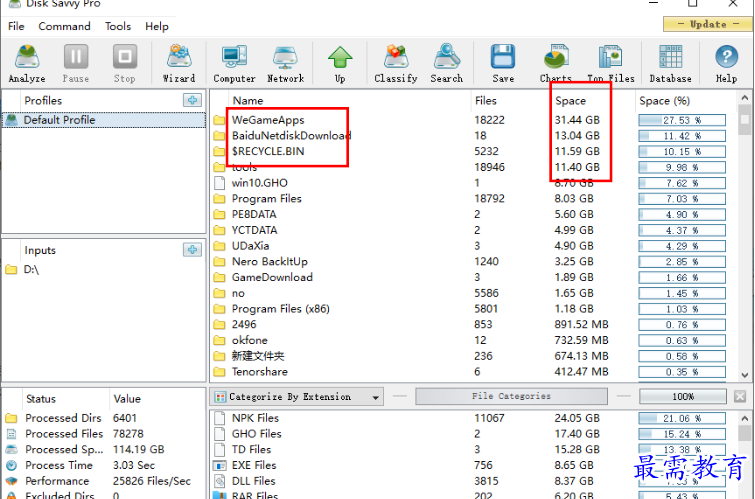Image resolution: width=755 pixels, height=499 pixels.
Task: Select the okfone folder
Action: tap(473, 340)
